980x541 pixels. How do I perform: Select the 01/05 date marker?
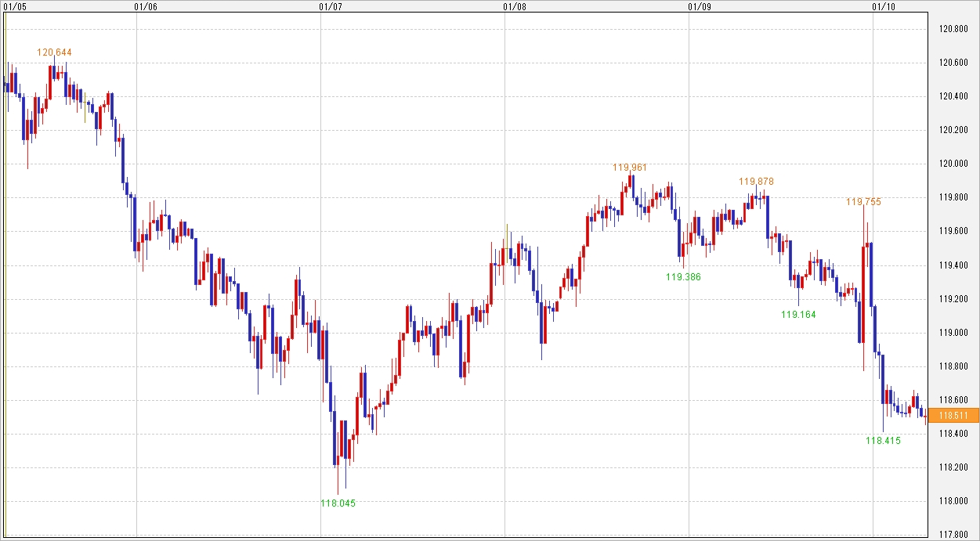coord(15,6)
